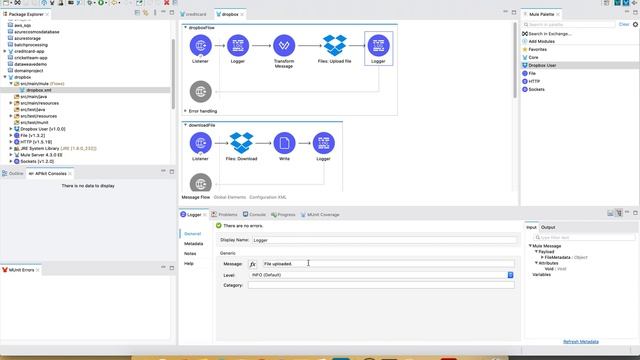Select HTTP module in Mule Palette
This screenshot has width=640, height=360.
[x=534, y=81]
